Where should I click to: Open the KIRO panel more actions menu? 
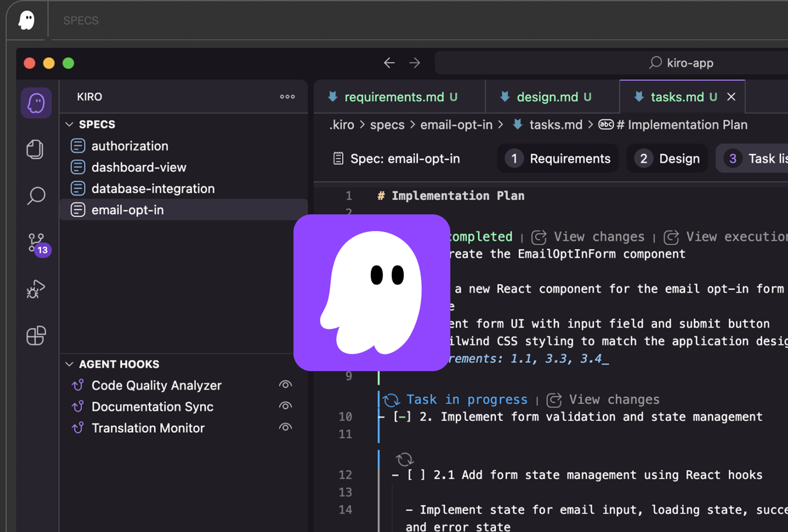click(x=287, y=97)
